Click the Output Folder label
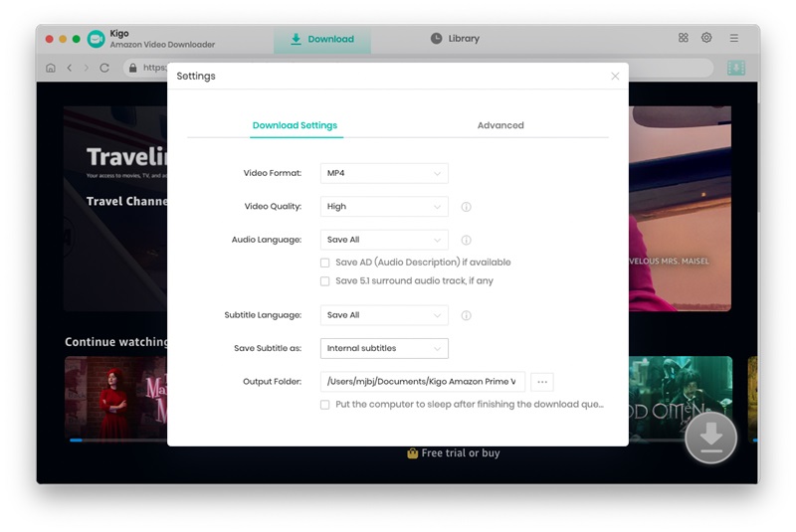Image resolution: width=796 pixels, height=532 pixels. tap(272, 382)
